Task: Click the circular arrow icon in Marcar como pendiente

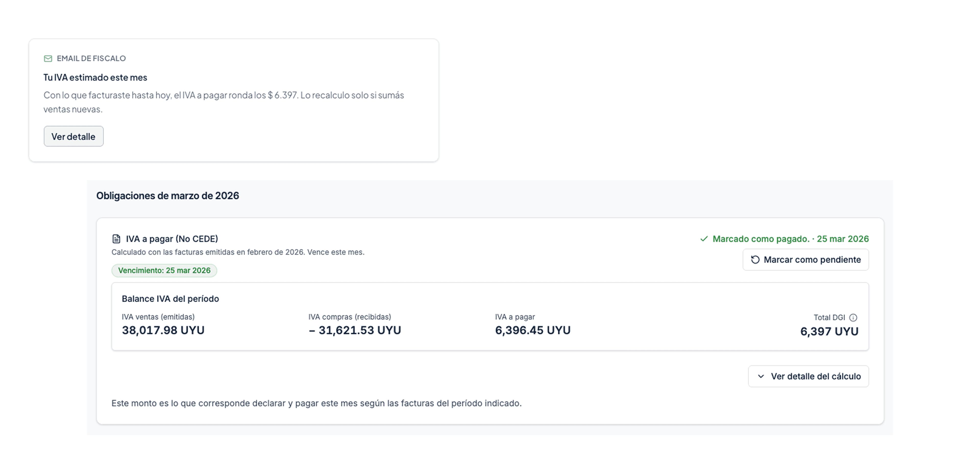Action: pyautogui.click(x=755, y=260)
